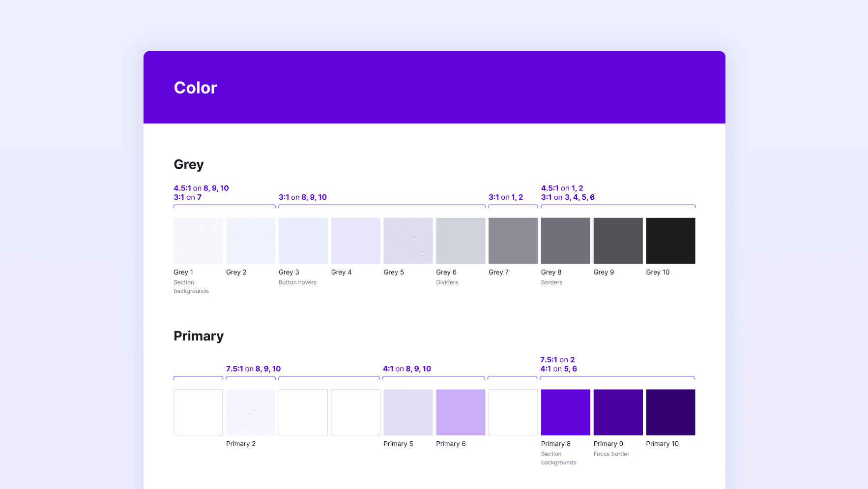868x489 pixels.
Task: Click the '4.5:1 on 1, 2' contrast note
Action: point(562,188)
